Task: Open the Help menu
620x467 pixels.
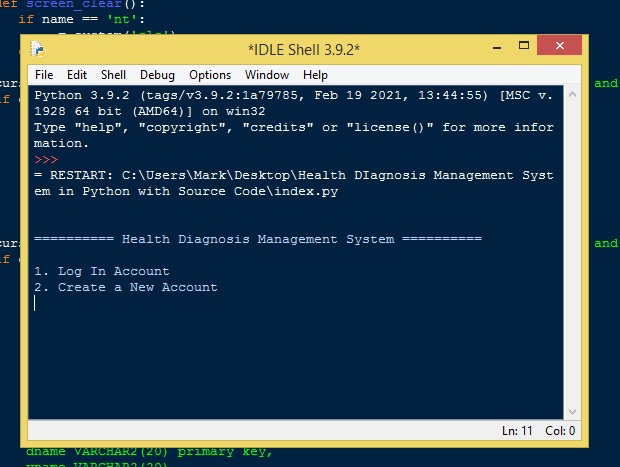Action: (x=315, y=75)
